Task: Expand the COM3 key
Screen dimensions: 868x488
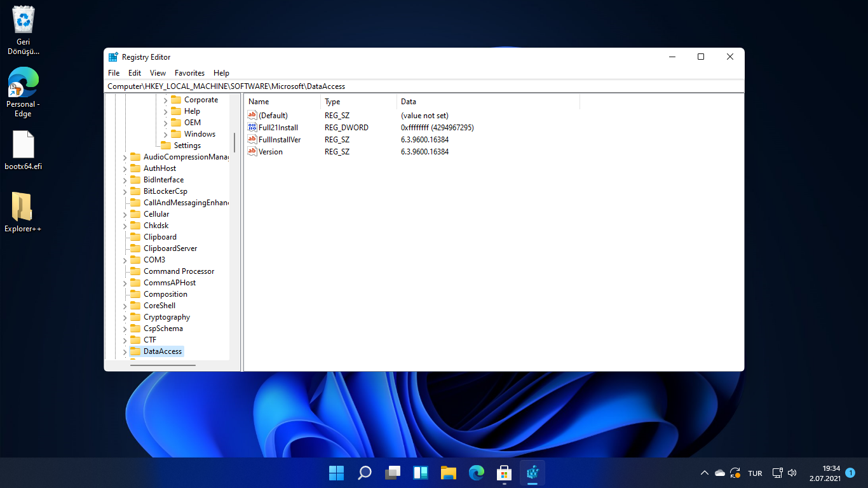Action: click(125, 260)
